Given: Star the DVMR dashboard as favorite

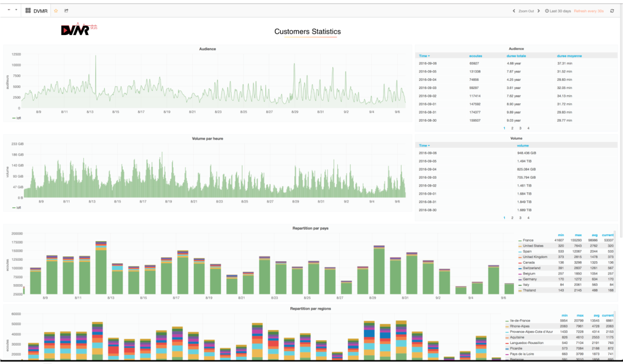Looking at the screenshot, I should click(x=56, y=11).
